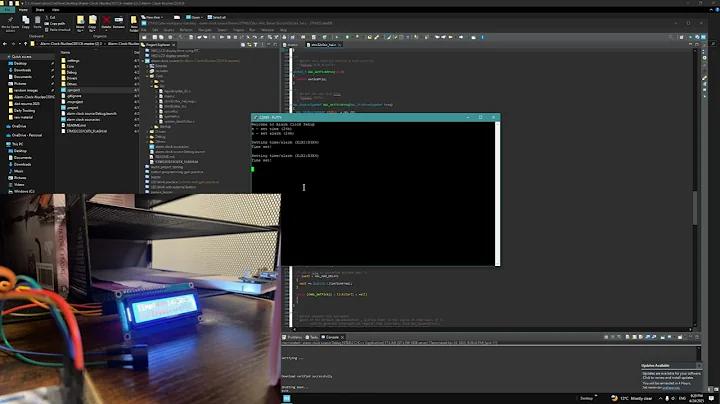Click the New folder icon

[134, 23]
